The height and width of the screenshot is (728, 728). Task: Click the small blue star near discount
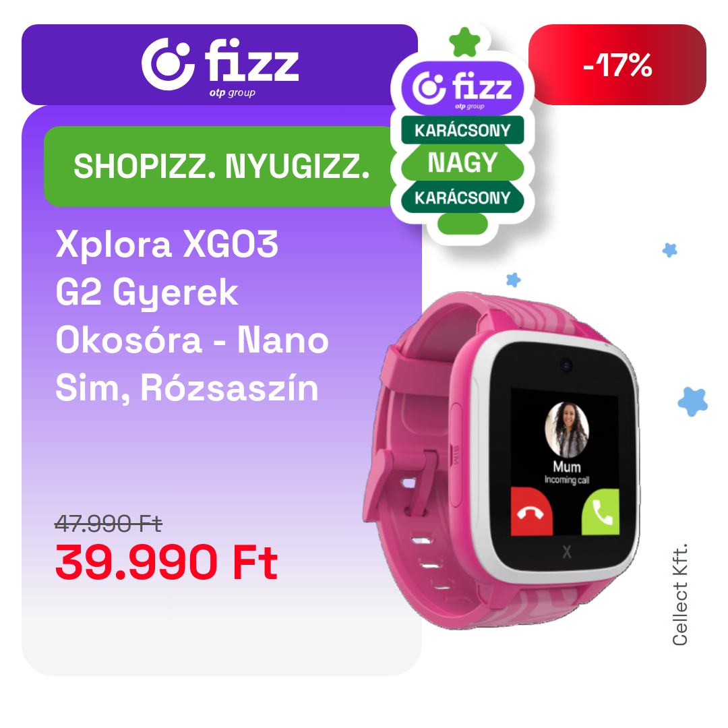click(669, 250)
